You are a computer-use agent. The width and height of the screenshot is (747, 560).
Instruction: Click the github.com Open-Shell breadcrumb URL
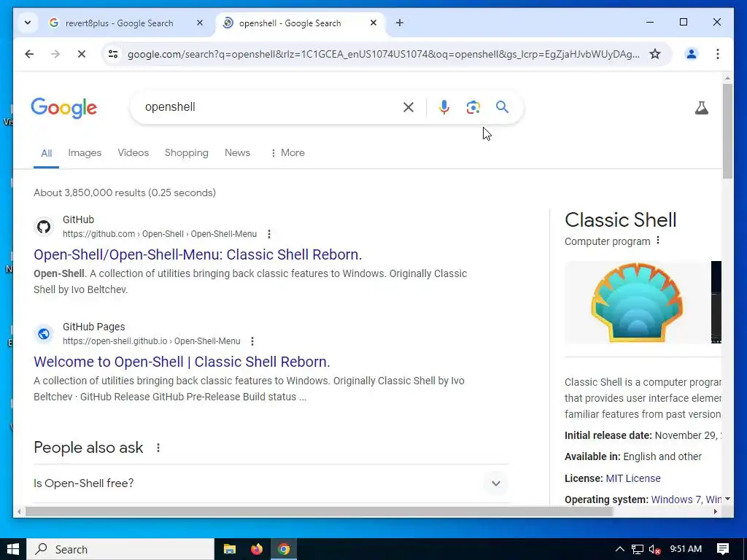pyautogui.click(x=160, y=234)
